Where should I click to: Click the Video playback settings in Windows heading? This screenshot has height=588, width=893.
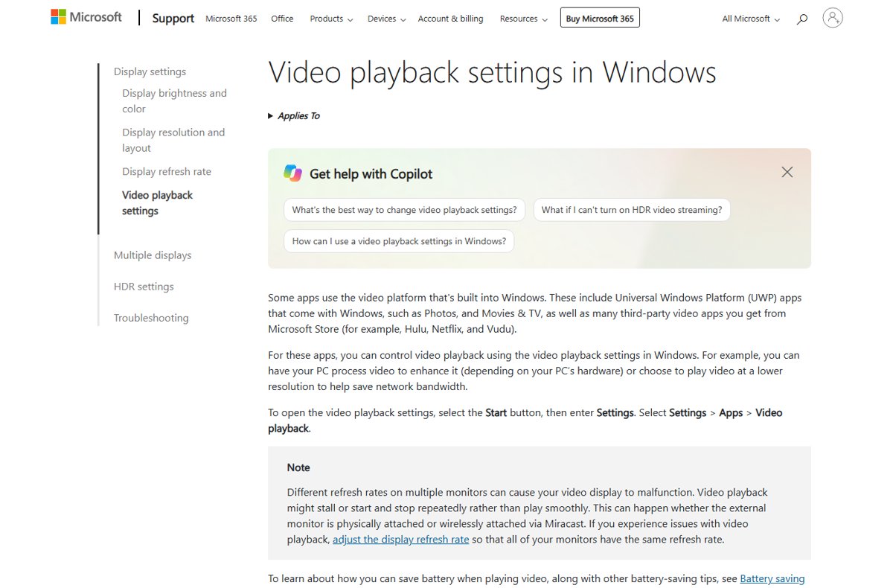[492, 73]
